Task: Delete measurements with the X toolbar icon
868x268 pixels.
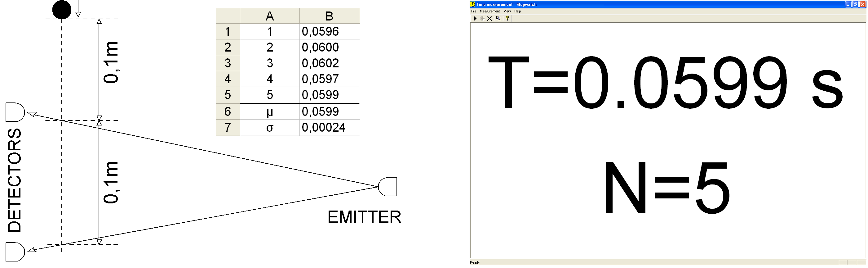Action: coord(489,19)
